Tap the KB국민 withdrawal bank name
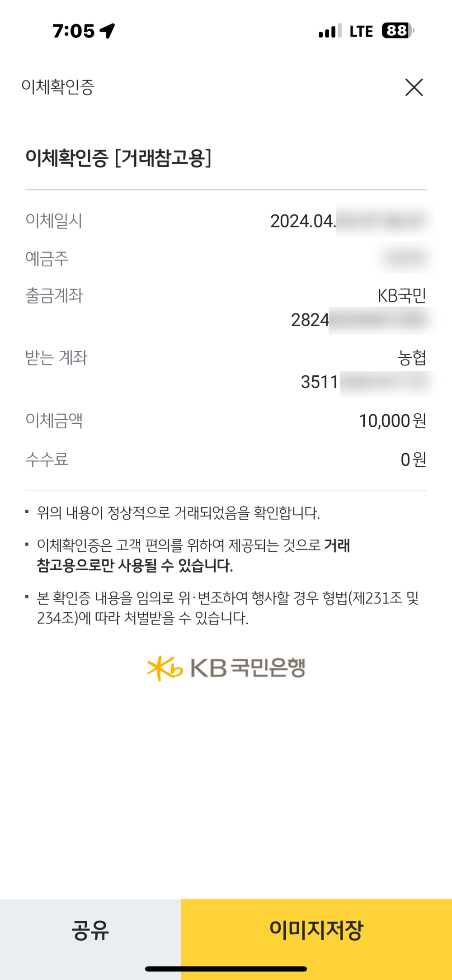Viewport: 452px width, 980px height. coord(402,296)
